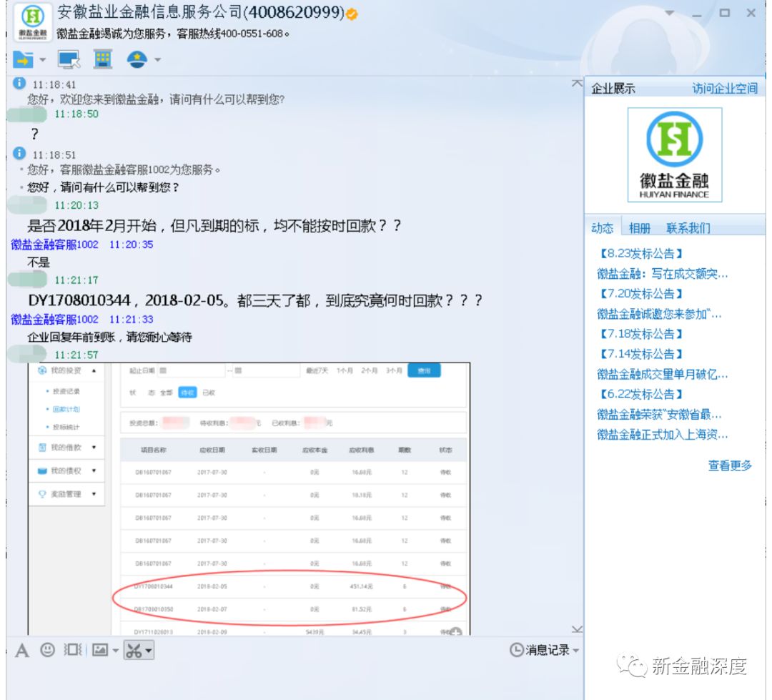
Task: Click sender name 徽盐金融客服1002 at 11:20:35
Action: point(54,245)
